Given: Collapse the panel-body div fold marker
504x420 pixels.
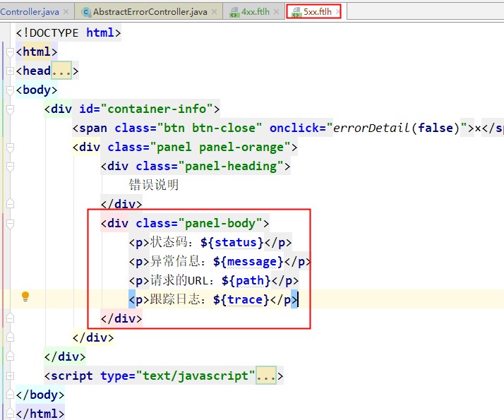Looking at the screenshot, I should point(10,224).
